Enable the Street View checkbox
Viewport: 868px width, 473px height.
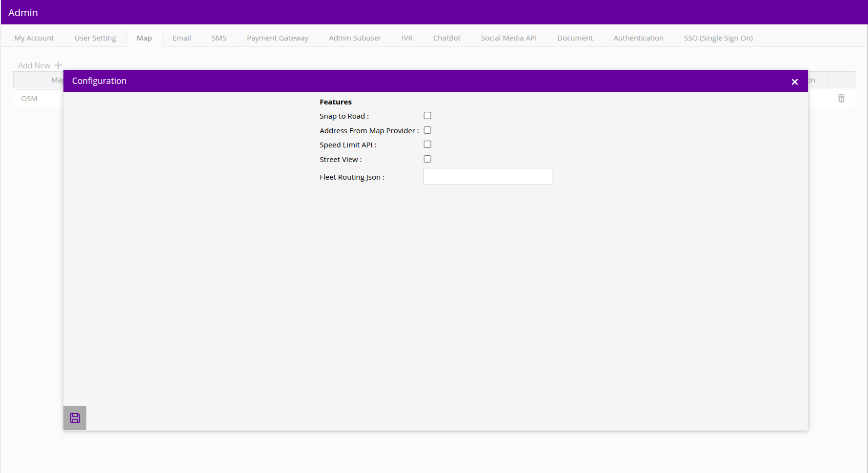click(x=427, y=159)
